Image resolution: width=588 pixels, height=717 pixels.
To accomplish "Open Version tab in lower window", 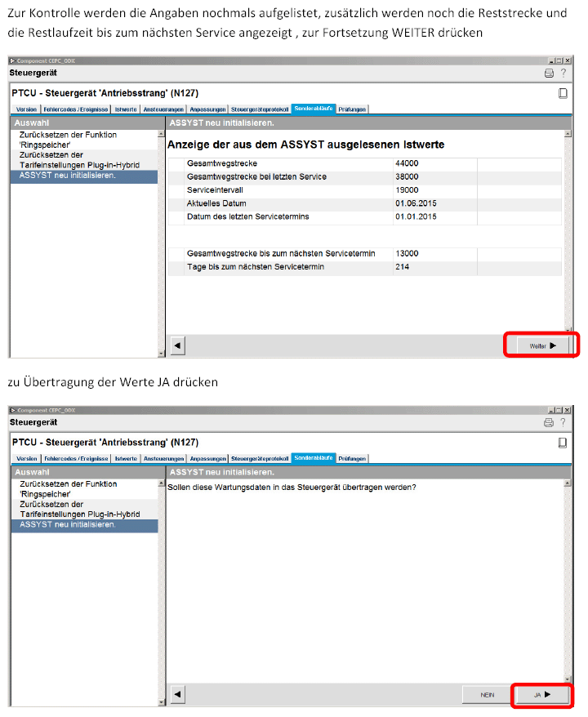I will pyautogui.click(x=26, y=459).
